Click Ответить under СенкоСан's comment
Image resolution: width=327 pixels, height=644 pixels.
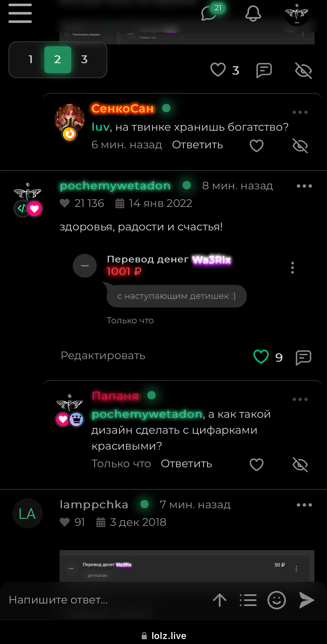[x=198, y=145]
